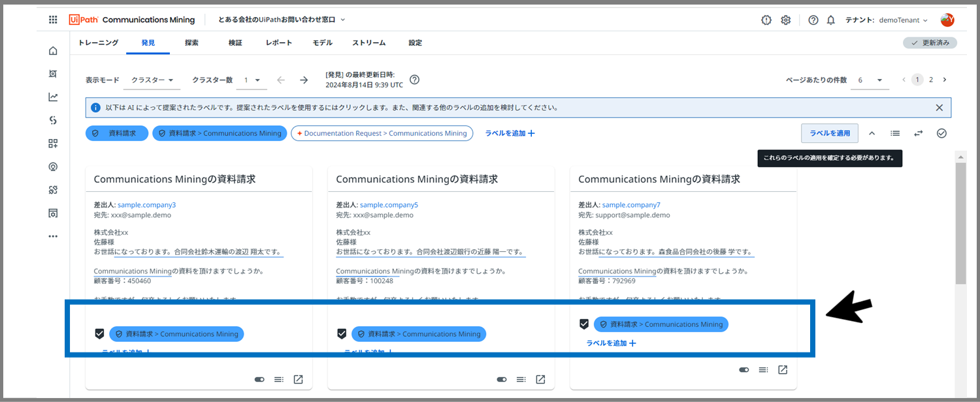Open ページあたりの件数 dropdown
This screenshot has width=980, height=402.
(x=870, y=80)
